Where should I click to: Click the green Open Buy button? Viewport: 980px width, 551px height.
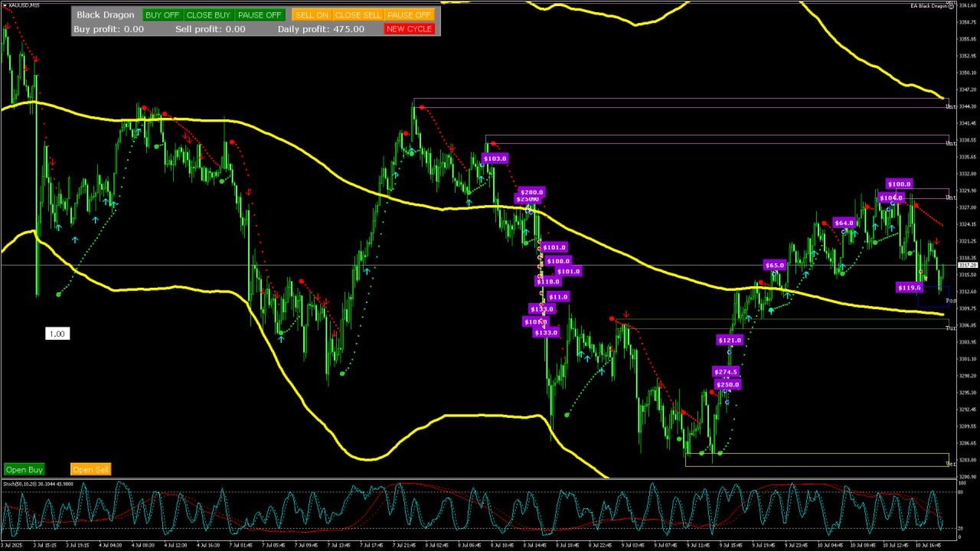pyautogui.click(x=24, y=469)
